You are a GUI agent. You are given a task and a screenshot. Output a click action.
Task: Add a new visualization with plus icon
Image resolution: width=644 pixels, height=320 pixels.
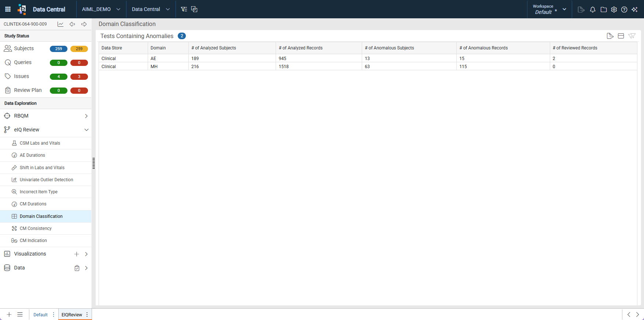[x=77, y=254]
